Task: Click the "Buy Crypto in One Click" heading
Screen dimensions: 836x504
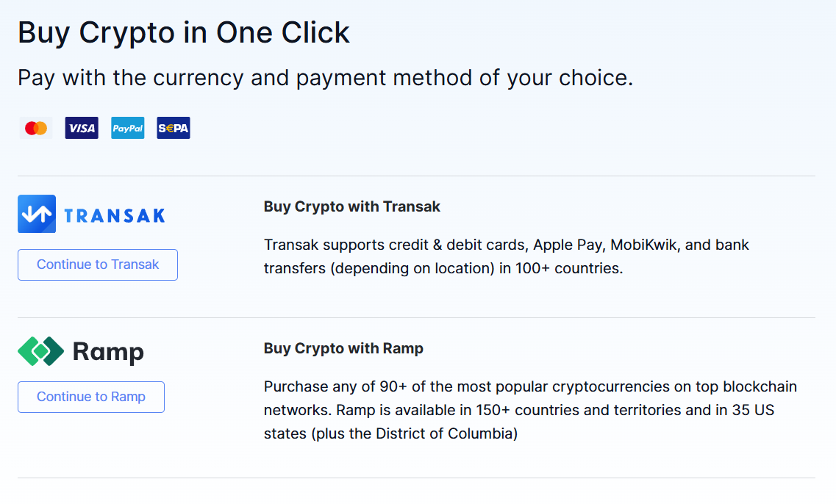Action: tap(184, 33)
